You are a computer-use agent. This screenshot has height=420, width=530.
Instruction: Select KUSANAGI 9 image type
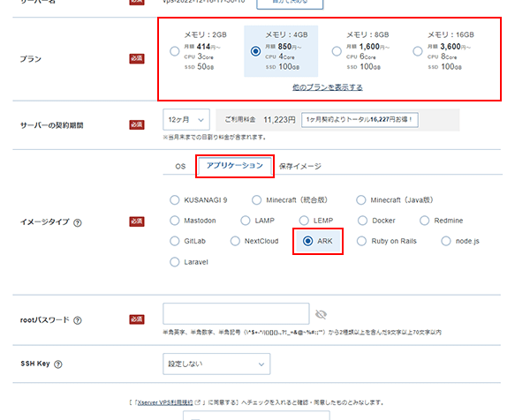174,200
